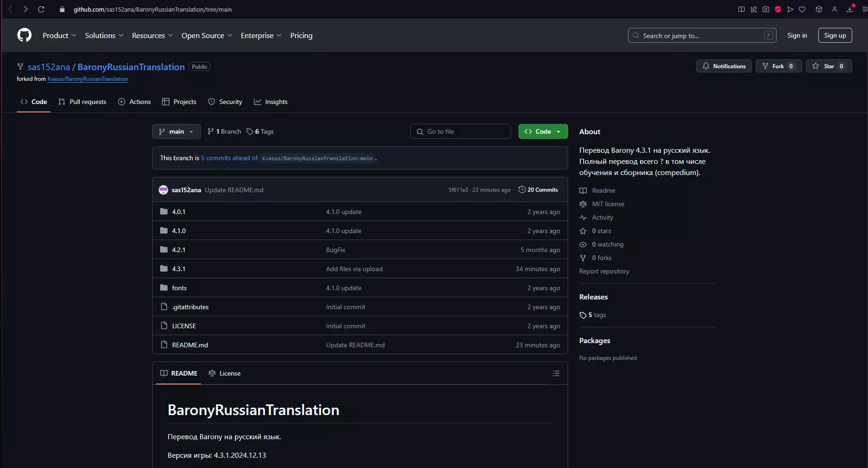
Task: Expand the green Code dropdown
Action: (543, 131)
